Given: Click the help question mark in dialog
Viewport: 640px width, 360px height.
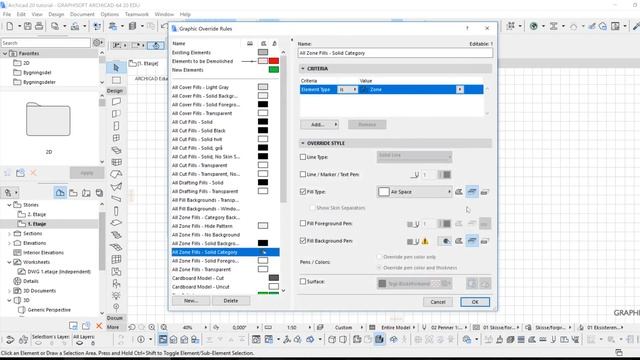Looking at the screenshot, I should (x=467, y=28).
